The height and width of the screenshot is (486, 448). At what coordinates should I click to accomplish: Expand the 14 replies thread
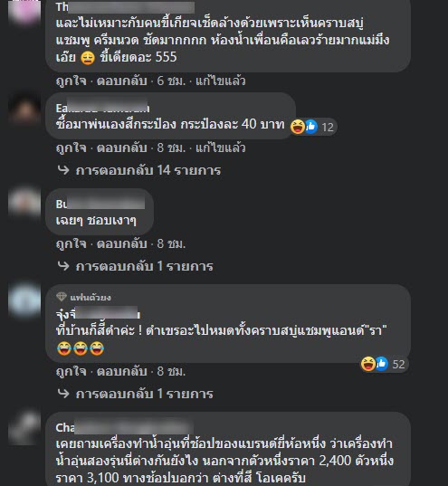(148, 170)
